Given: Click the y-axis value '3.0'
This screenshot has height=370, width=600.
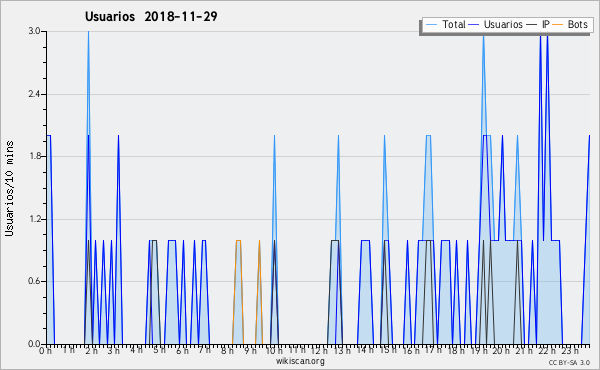Looking at the screenshot, I should (x=34, y=31).
